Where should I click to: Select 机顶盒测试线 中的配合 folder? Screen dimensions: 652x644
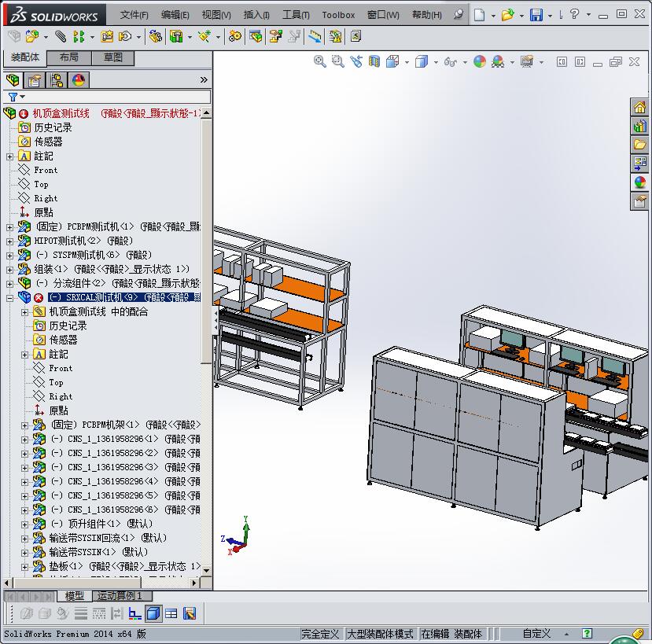[x=98, y=311]
